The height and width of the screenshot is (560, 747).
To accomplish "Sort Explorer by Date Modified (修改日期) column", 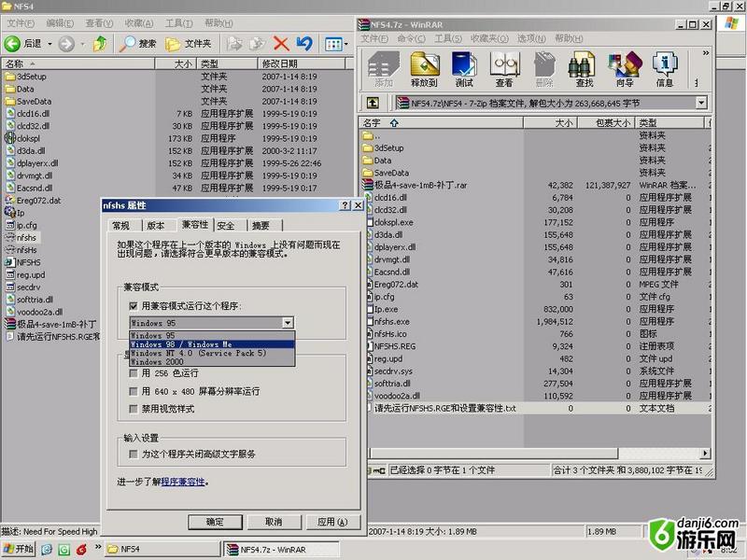I will click(302, 63).
